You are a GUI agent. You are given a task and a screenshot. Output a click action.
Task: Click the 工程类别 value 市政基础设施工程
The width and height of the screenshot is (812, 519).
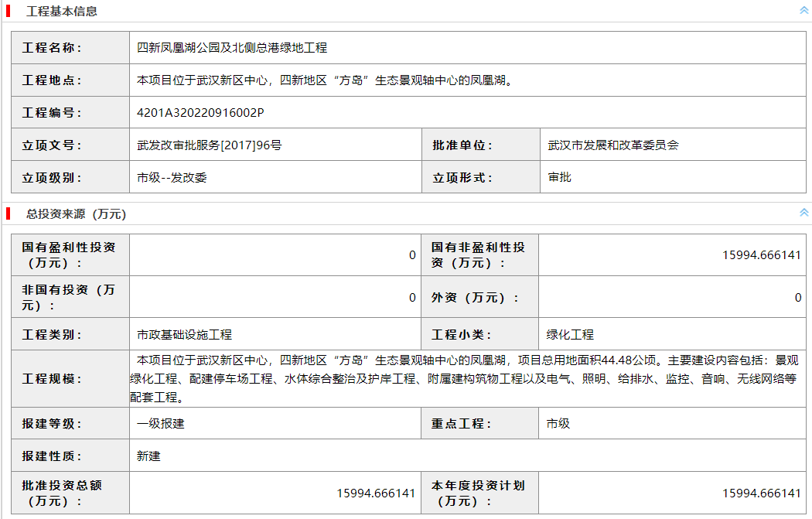[x=184, y=335]
